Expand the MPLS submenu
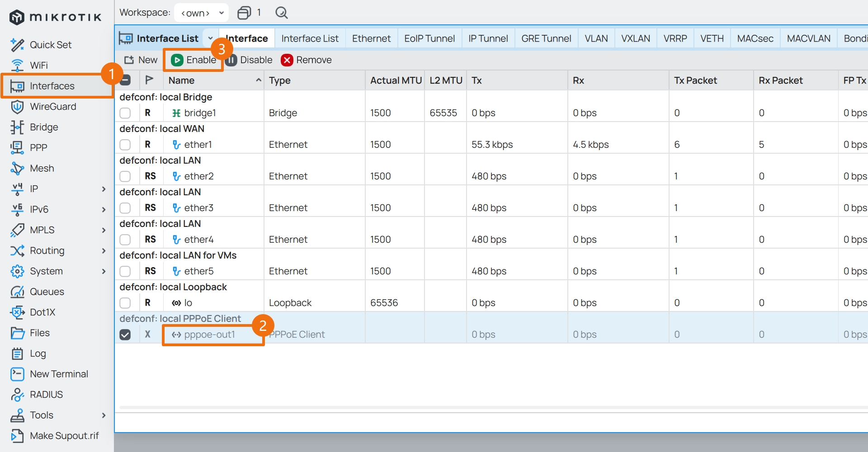The height and width of the screenshot is (452, 868). (104, 230)
